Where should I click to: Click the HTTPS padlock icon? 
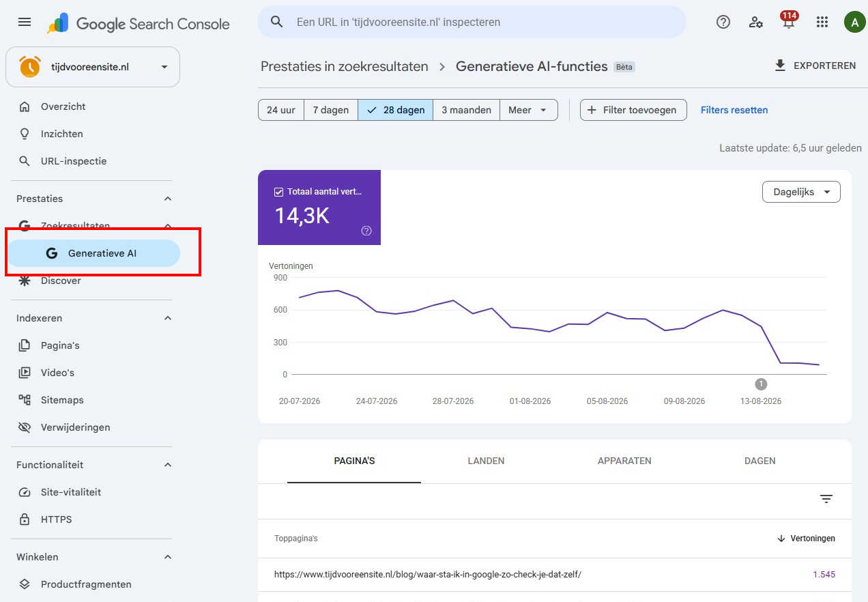click(x=25, y=519)
